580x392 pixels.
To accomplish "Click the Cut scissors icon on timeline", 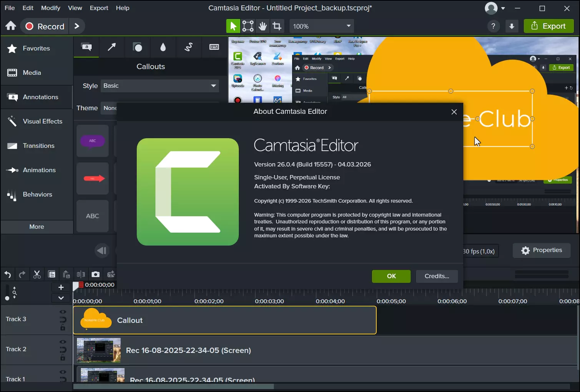I will pos(37,274).
